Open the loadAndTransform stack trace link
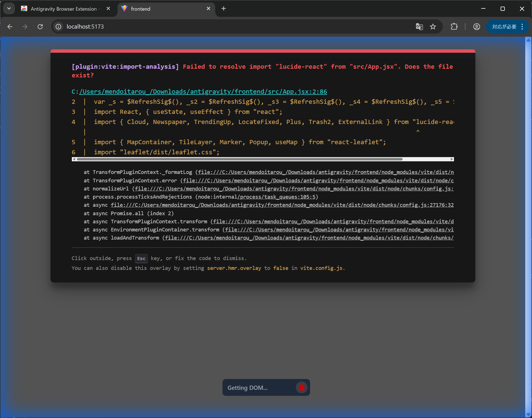 309,238
